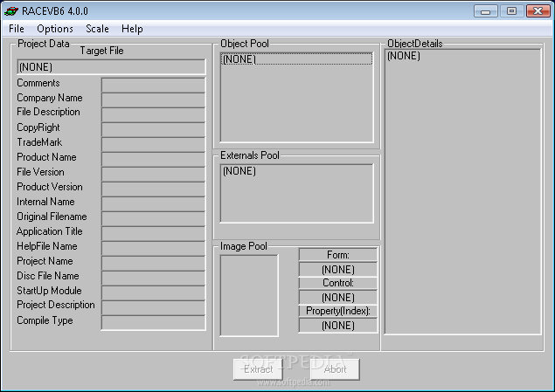Image resolution: width=555 pixels, height=392 pixels.
Task: Click the Company Name field
Action: [x=153, y=100]
